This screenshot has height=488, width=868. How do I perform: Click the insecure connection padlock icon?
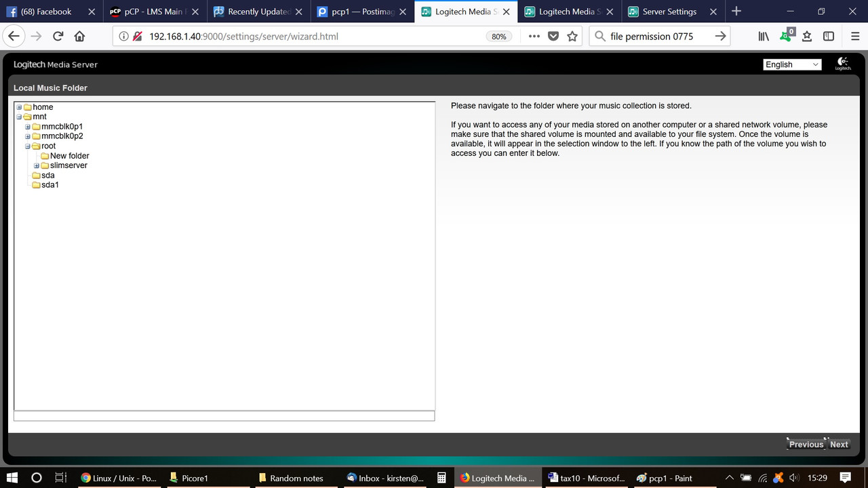click(x=137, y=37)
